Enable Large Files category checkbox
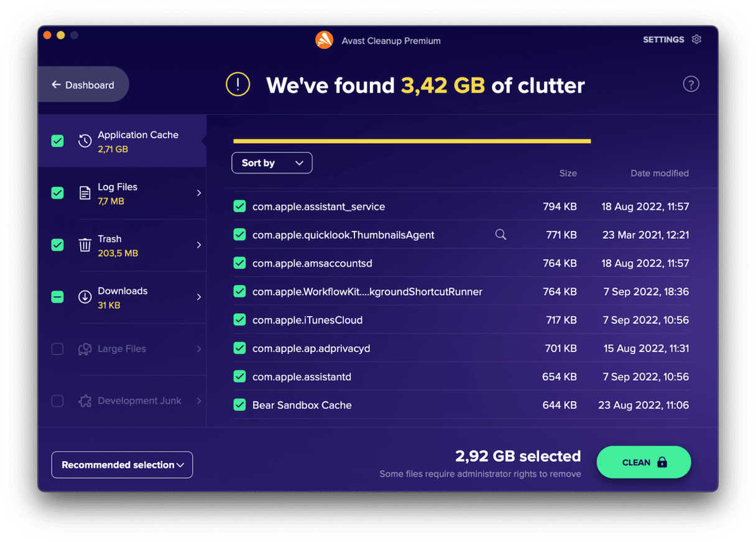This screenshot has height=542, width=756. click(57, 349)
